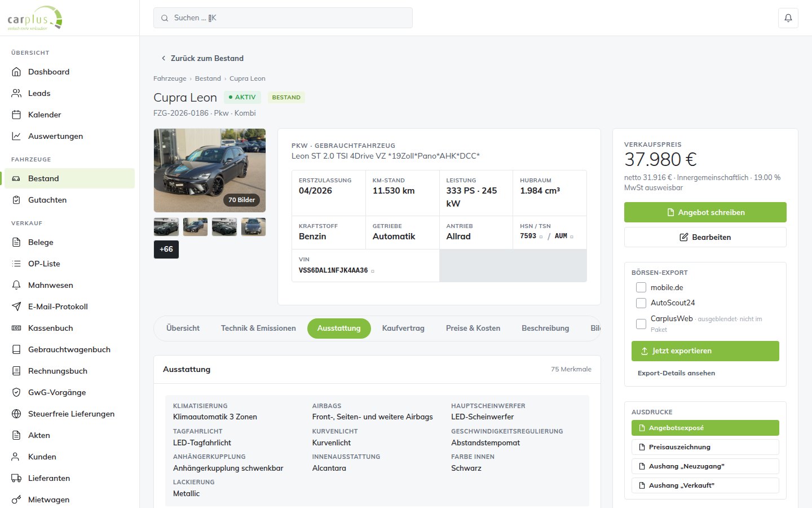Open E-Mail-Protokoll paper plane icon

[x=16, y=306]
